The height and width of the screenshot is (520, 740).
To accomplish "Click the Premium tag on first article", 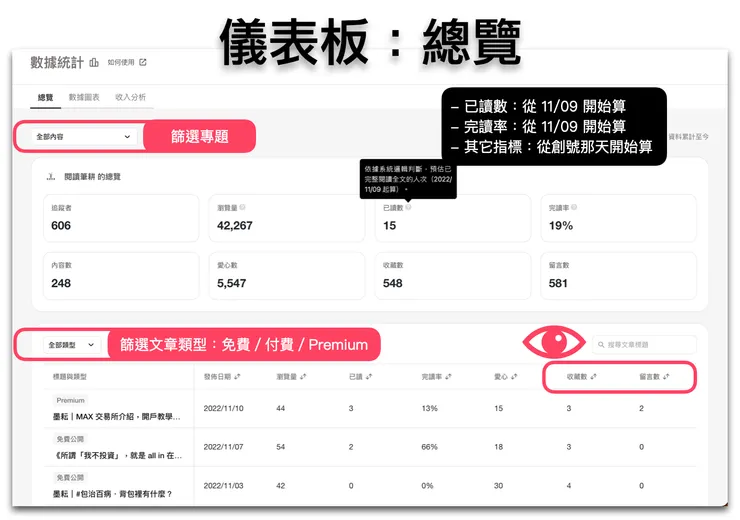I will 70,400.
